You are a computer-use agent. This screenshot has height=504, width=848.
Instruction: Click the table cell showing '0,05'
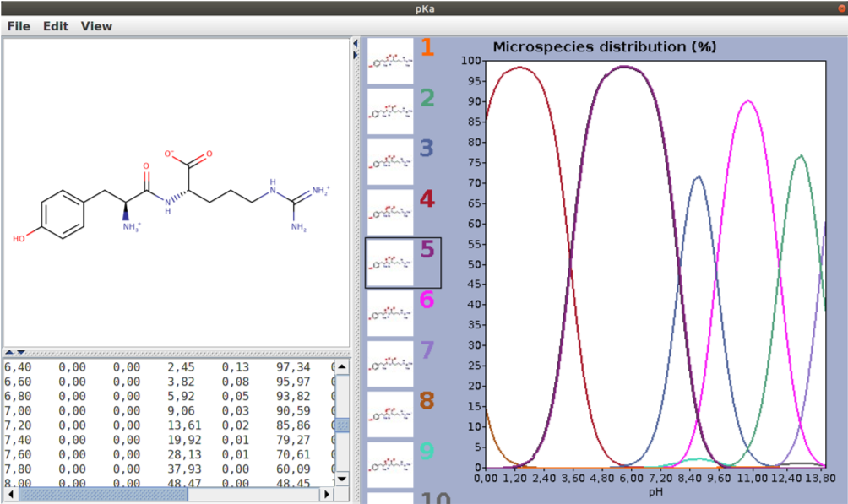point(236,397)
